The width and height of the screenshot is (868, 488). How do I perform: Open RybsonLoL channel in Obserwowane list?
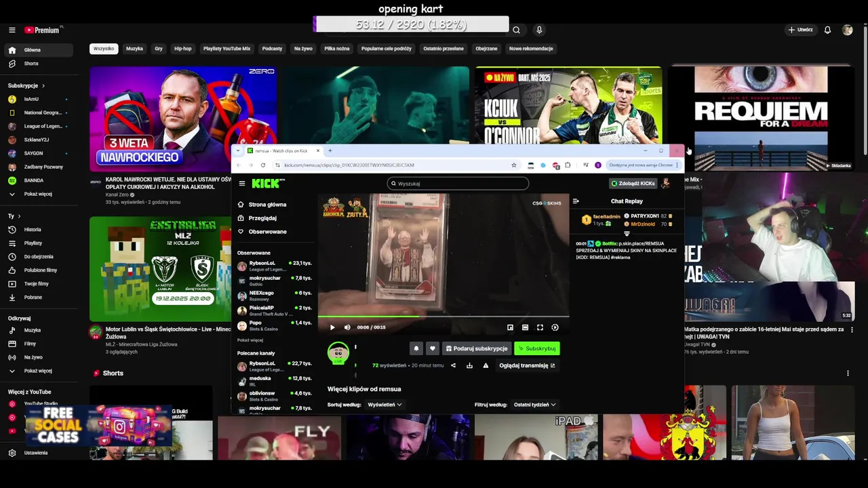coord(274,266)
